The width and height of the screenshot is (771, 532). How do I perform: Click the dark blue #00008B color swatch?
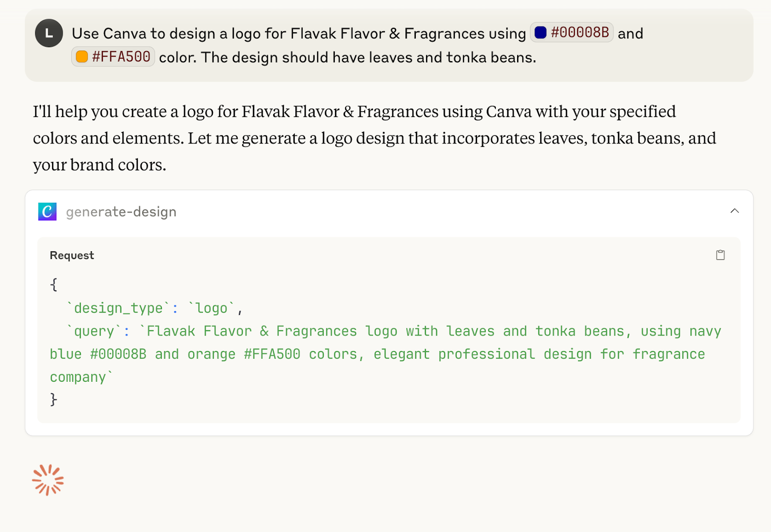point(541,32)
